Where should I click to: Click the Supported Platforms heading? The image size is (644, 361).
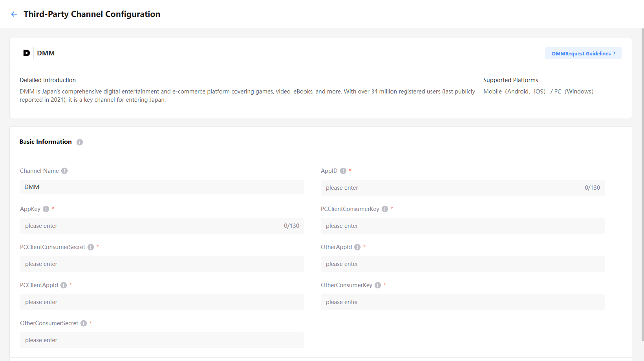click(x=511, y=80)
